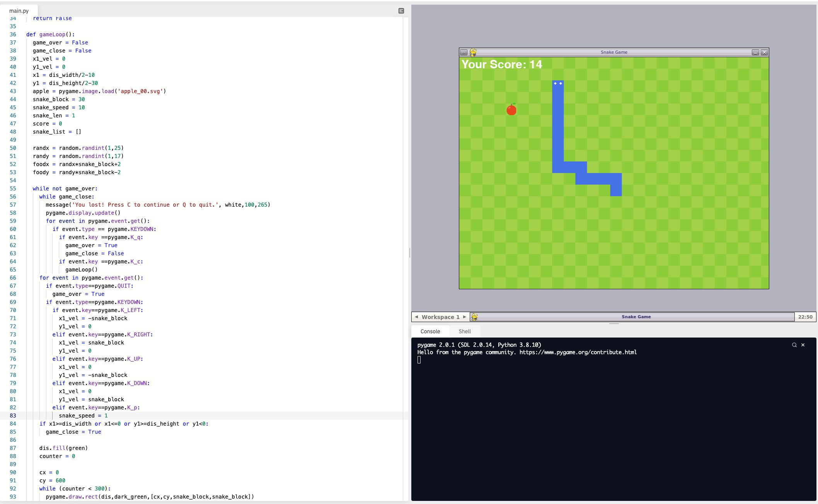Switch to the Shell tab
The height and width of the screenshot is (504, 818).
tap(464, 331)
